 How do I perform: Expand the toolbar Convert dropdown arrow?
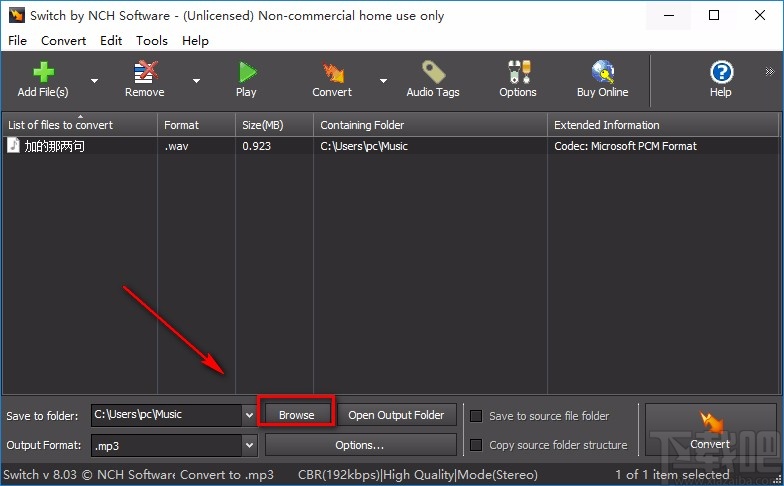(x=384, y=80)
